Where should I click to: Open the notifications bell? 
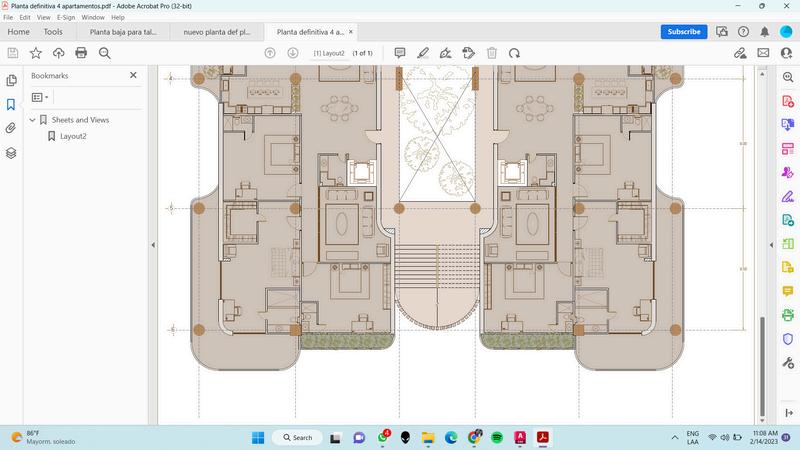(x=764, y=32)
